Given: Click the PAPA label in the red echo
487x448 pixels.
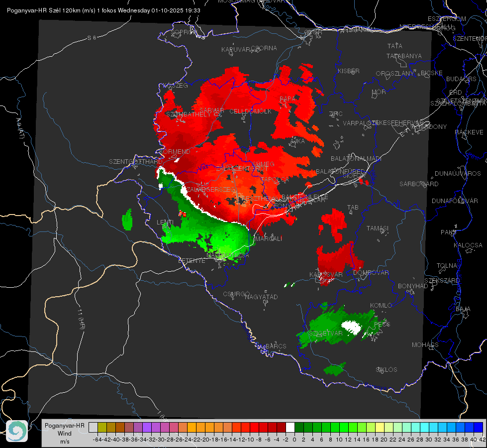Looking at the screenshot, I should [x=288, y=99].
